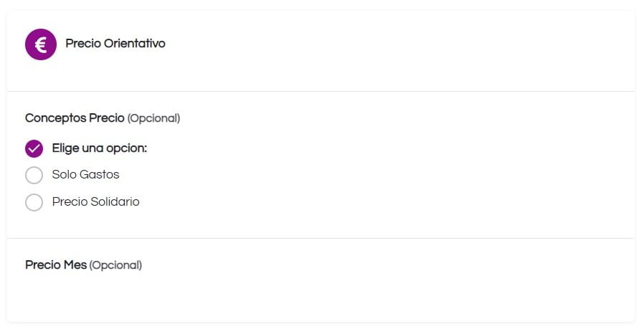644x329 pixels.
Task: Click the Opcional note beside Precio Mes
Action: 115,265
